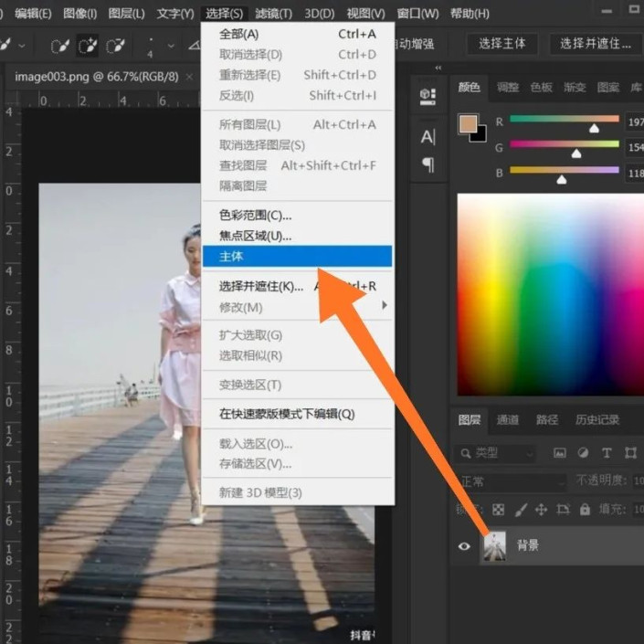Choose the highlighted 主体 menu entry
Viewport: 644px width, 644px height.
(298, 257)
